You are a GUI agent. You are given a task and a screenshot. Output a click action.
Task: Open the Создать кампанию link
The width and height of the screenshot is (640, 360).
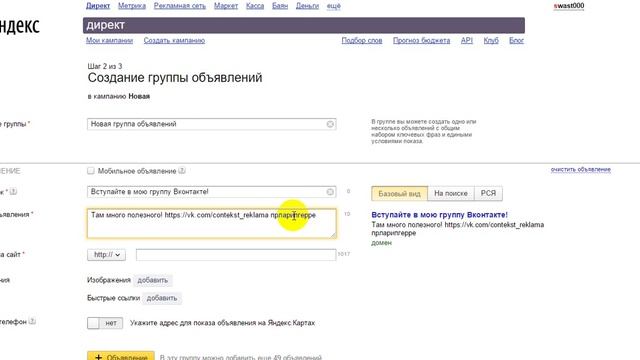tap(174, 40)
